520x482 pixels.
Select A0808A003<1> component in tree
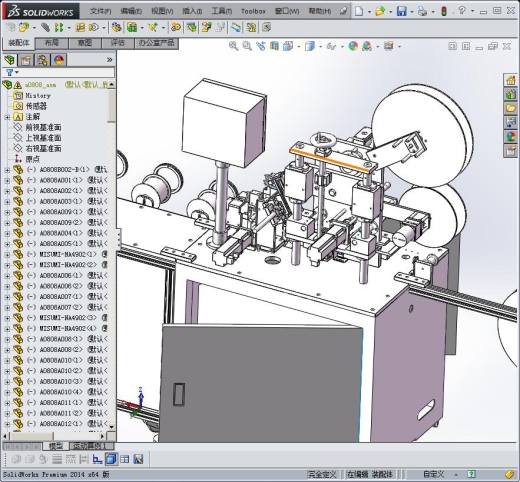click(61, 201)
